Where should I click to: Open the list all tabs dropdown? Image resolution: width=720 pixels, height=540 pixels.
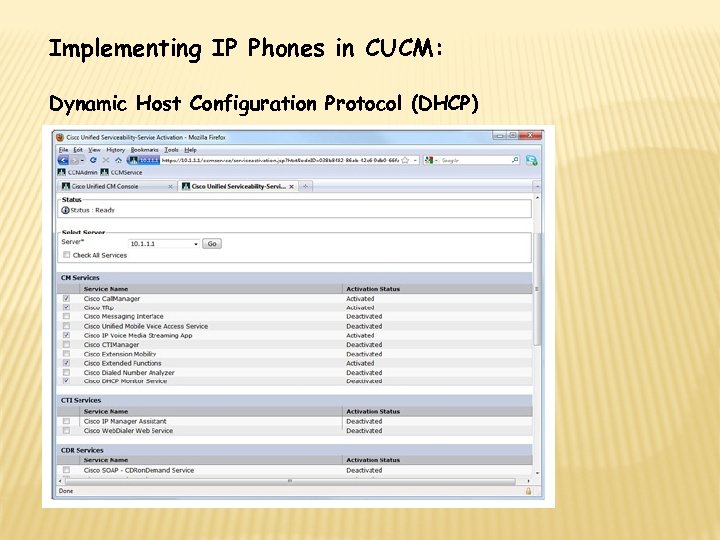click(537, 186)
